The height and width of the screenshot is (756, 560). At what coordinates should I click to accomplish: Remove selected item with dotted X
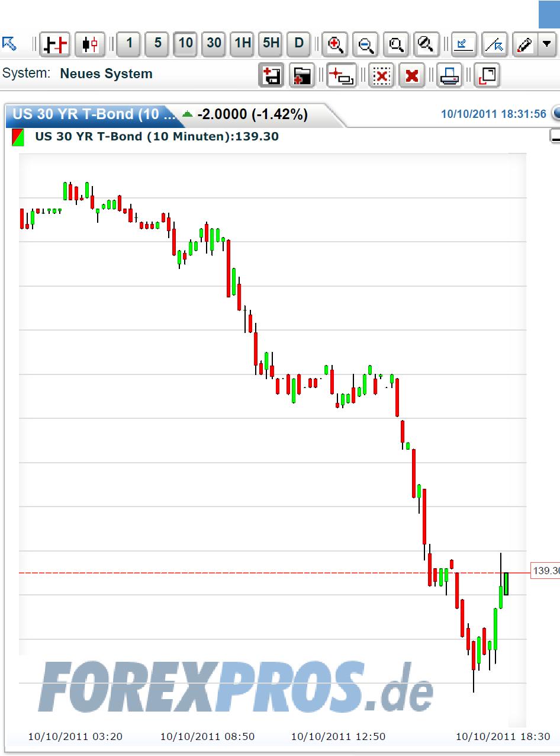point(382,75)
